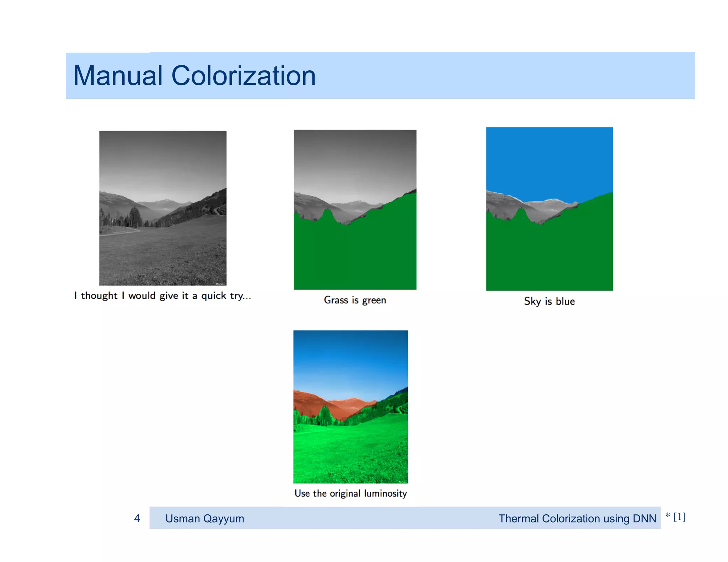Click the 'Sky is blue' caption

click(549, 301)
